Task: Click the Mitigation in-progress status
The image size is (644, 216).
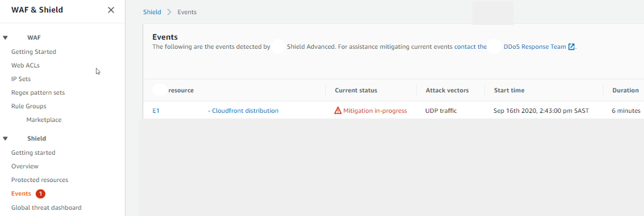Action: click(x=375, y=111)
